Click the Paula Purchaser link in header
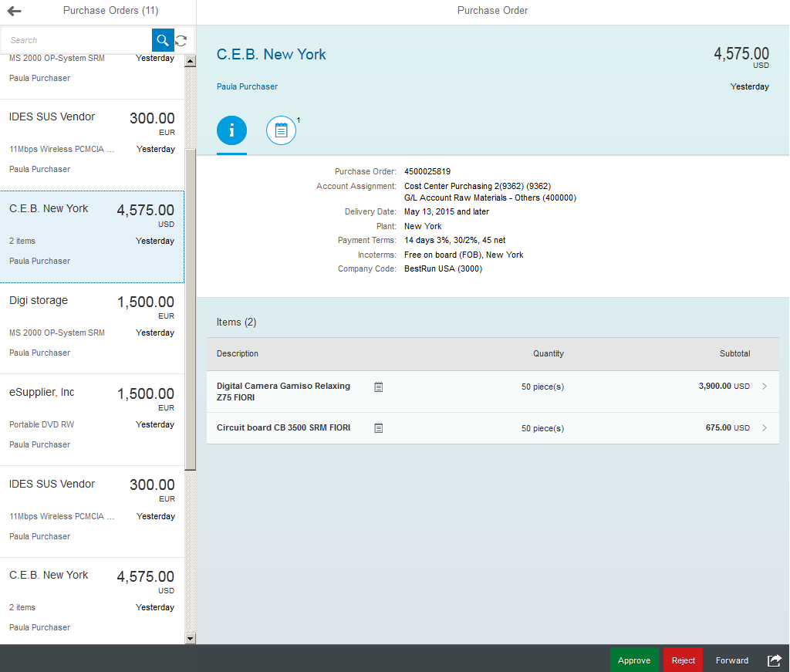790x672 pixels. 247,86
